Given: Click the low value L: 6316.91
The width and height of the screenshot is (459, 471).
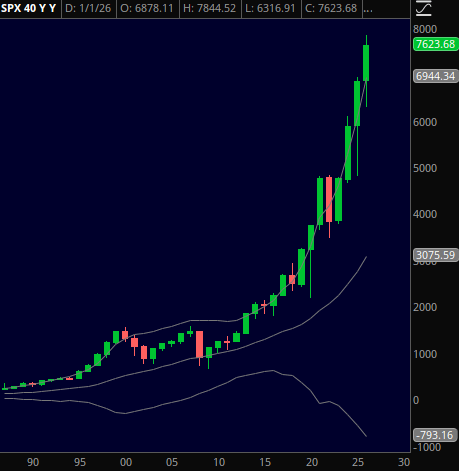Looking at the screenshot, I should [x=270, y=8].
